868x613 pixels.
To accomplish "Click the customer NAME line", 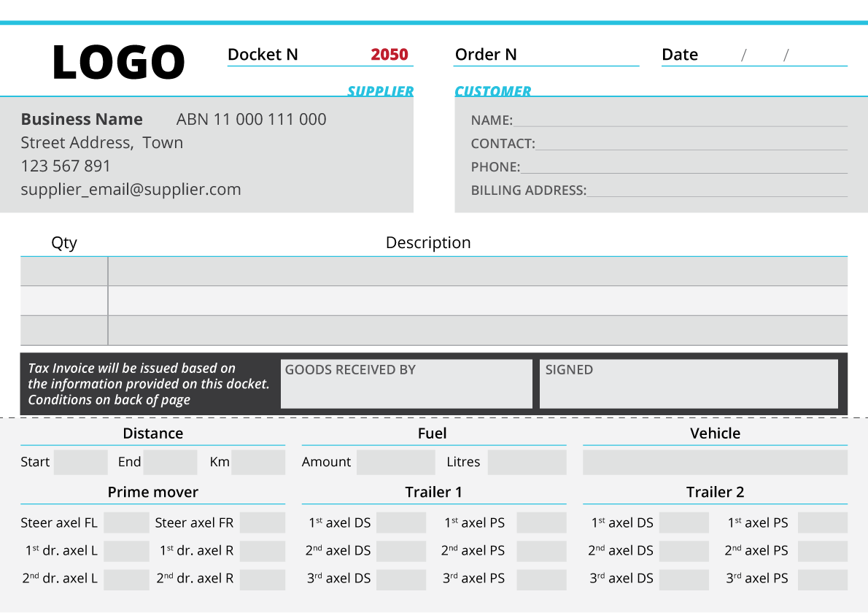I will (x=680, y=120).
